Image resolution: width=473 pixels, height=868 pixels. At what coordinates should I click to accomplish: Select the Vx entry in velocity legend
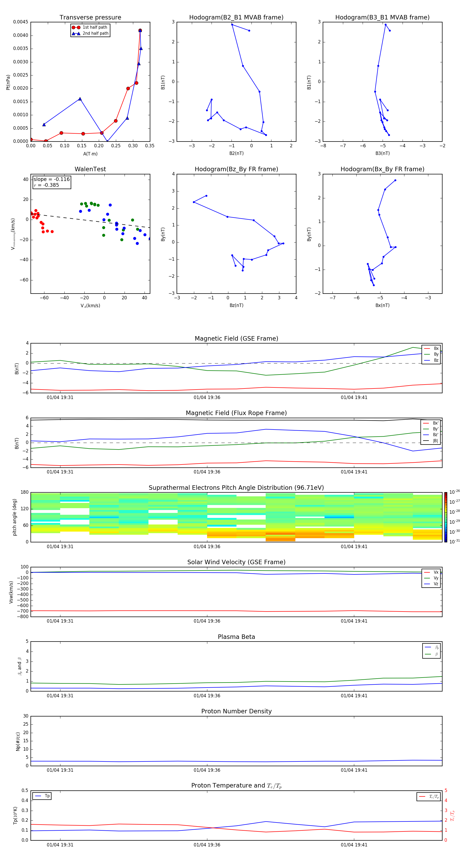click(431, 572)
